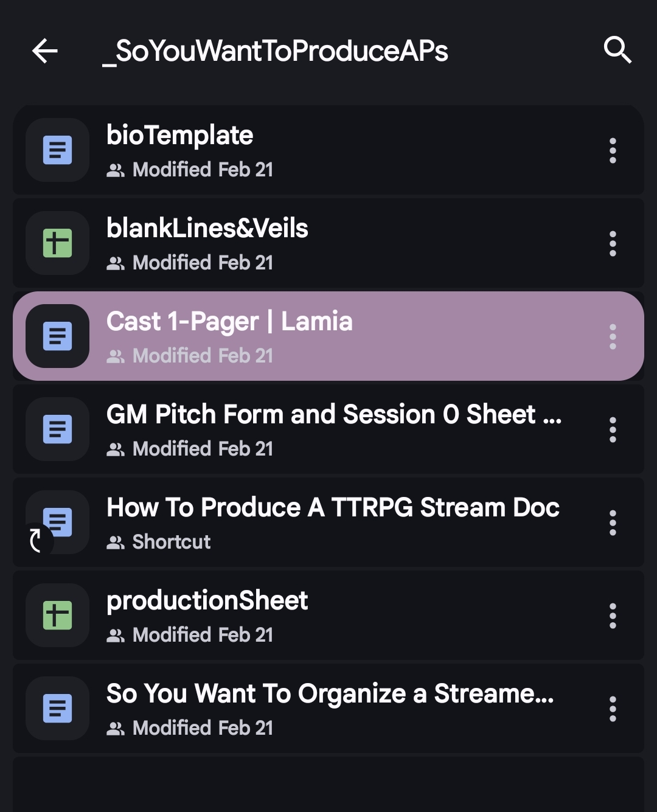Image resolution: width=657 pixels, height=812 pixels.
Task: Click the _SoYouWantToProduceAPs folder title
Action: pos(275,50)
